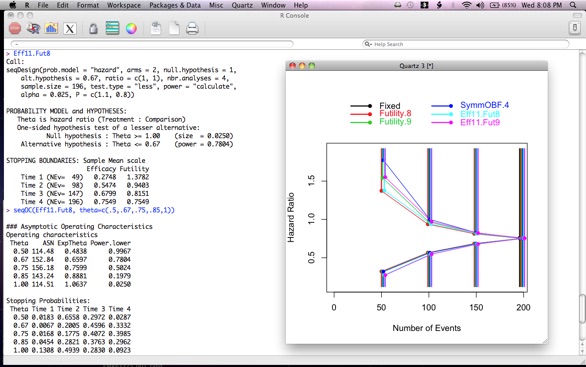Click the red Stop button in R Console toolbar
Viewport: 586px width, 367px height.
coord(15,29)
